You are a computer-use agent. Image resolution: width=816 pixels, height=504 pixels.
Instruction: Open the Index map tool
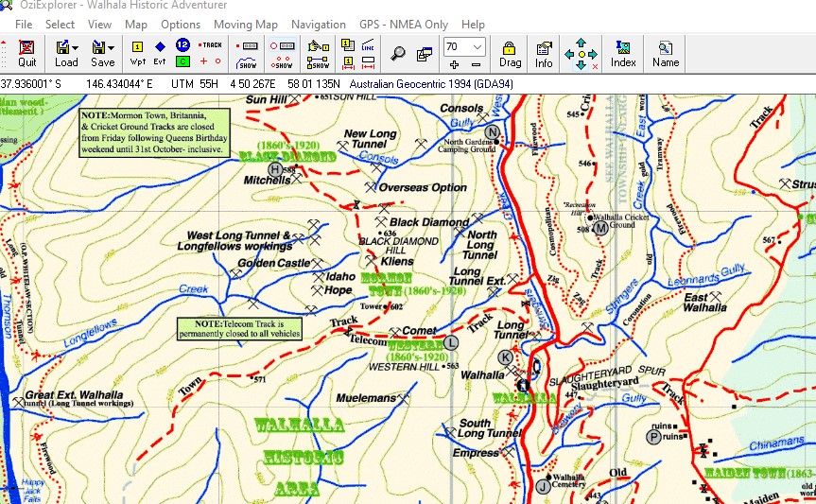tap(623, 53)
